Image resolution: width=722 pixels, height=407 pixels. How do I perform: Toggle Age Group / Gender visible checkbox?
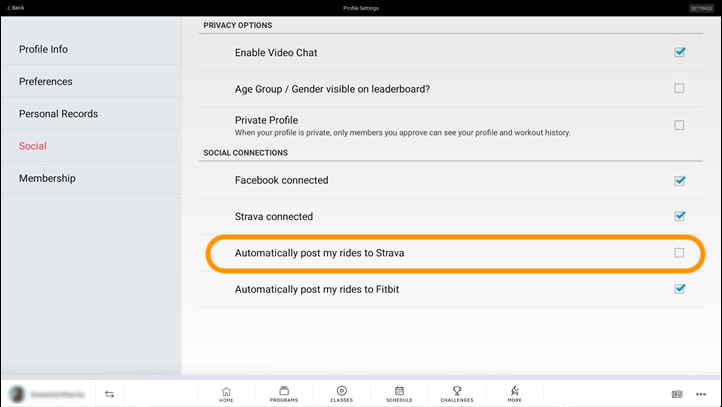(679, 88)
